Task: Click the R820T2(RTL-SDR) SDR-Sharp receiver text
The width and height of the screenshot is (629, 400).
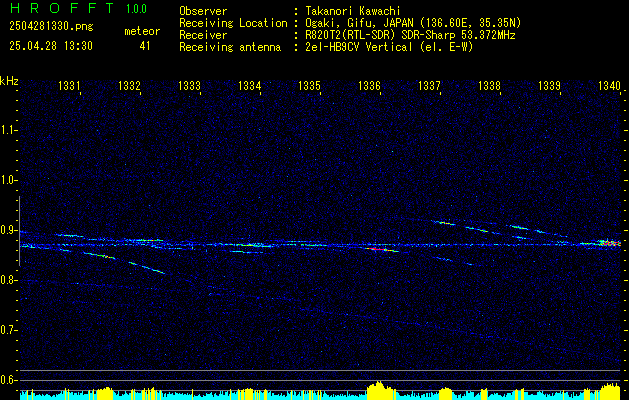Action: [410, 35]
